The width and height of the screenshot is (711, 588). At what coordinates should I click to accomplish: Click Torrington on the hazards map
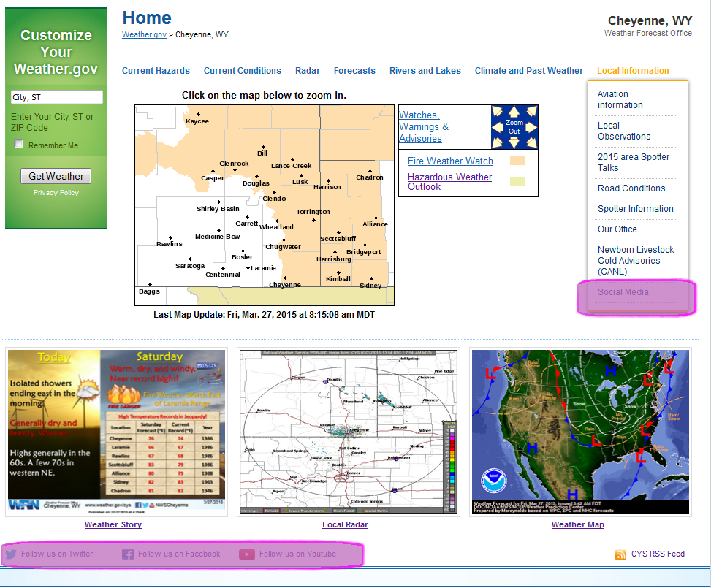pyautogui.click(x=313, y=212)
